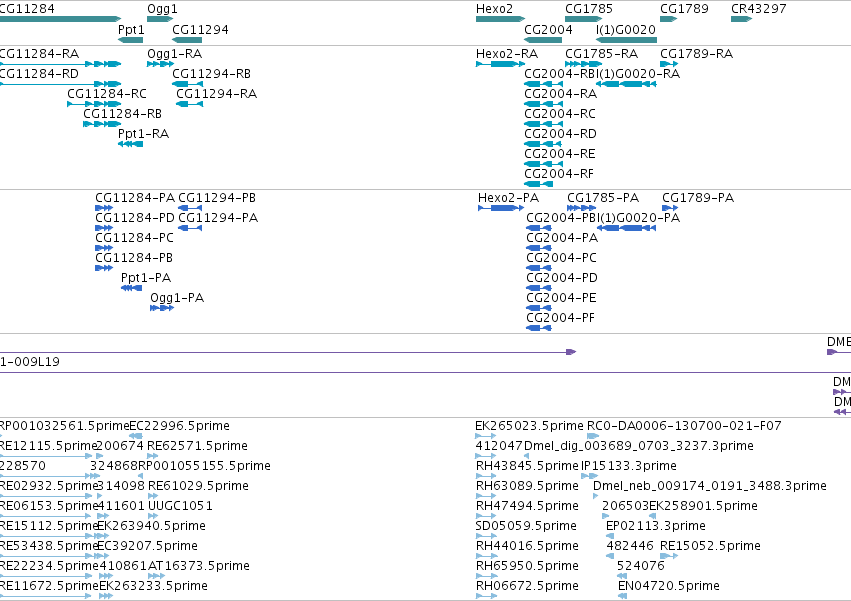Viewport: 851px width, 601px height.
Task: Select the CG2004-PA protein label
Action: [x=562, y=238]
